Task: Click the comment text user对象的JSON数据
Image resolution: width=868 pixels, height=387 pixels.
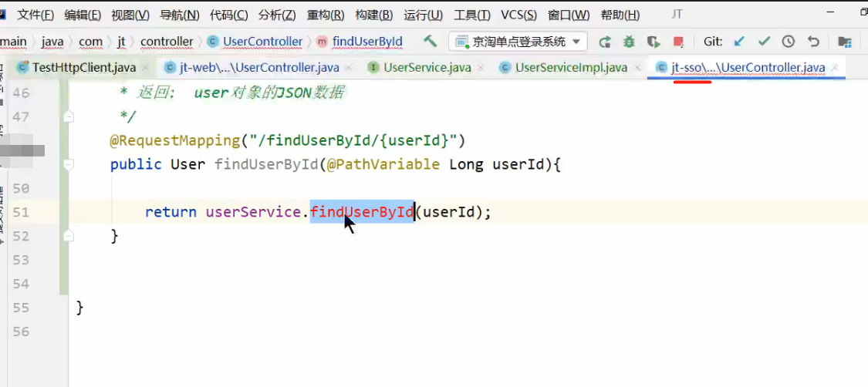Action: (269, 93)
